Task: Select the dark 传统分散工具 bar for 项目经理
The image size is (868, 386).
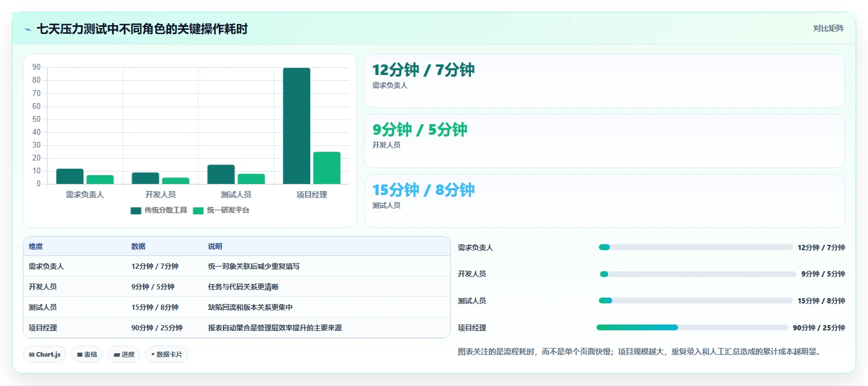Action: [x=297, y=126]
